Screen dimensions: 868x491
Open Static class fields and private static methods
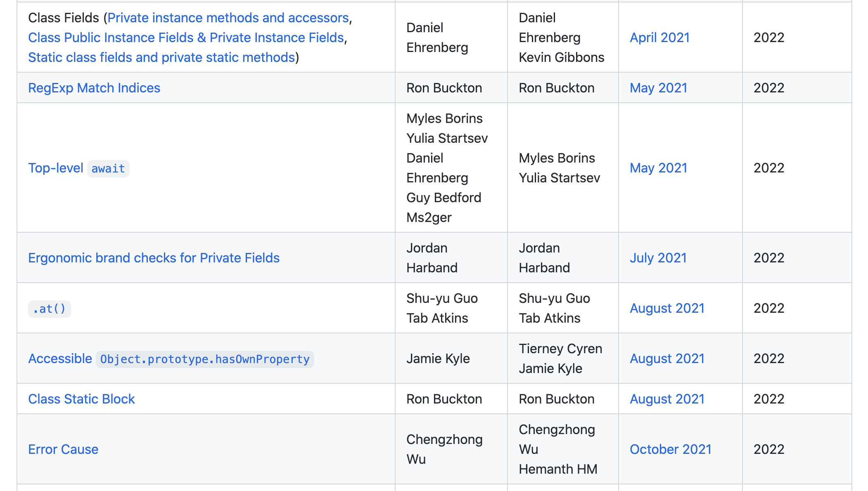[x=161, y=57]
